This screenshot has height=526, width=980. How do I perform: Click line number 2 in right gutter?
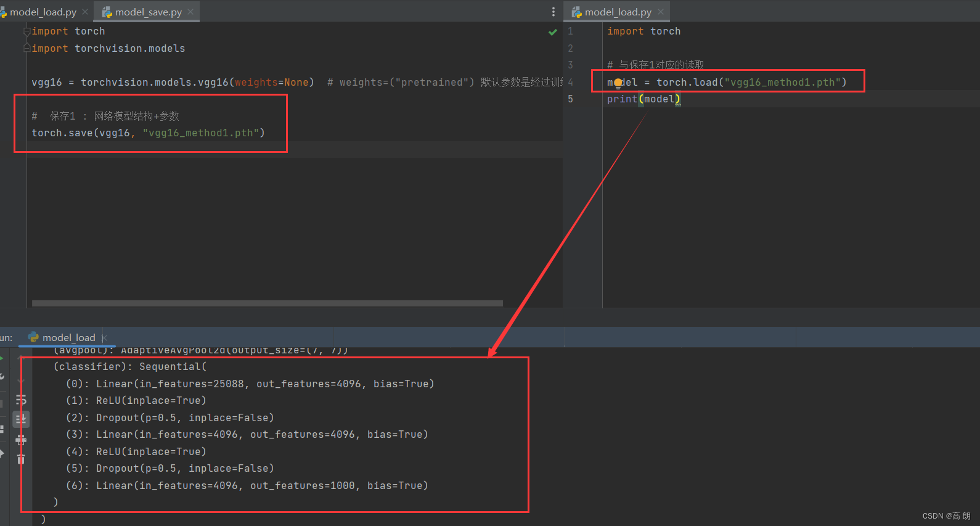point(570,48)
